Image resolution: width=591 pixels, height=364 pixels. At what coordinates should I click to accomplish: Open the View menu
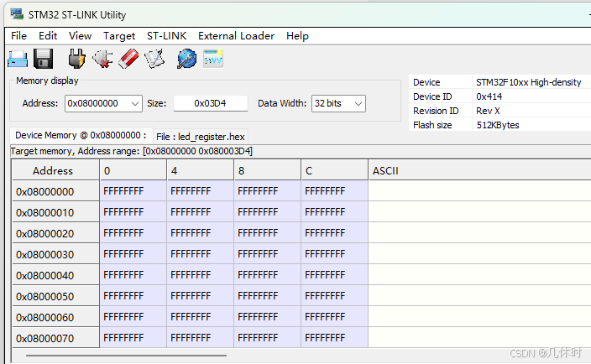(x=80, y=36)
